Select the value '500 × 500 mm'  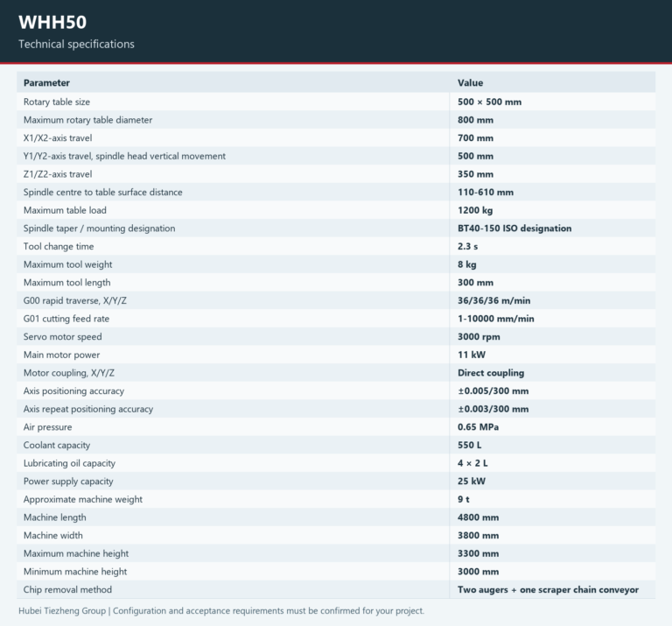(489, 102)
